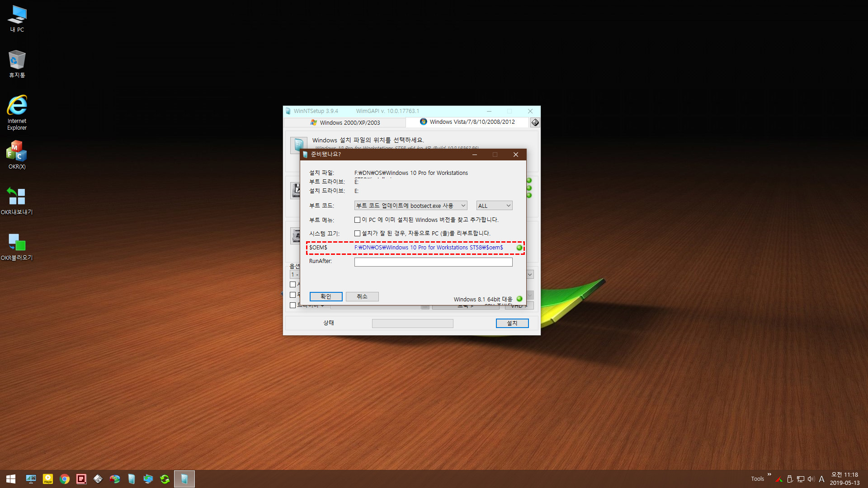Open the network tray icon

[x=801, y=479]
